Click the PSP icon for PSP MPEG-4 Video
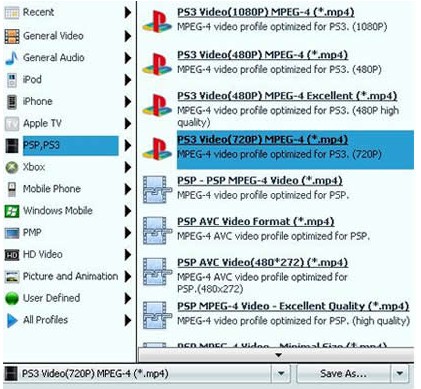Image resolution: width=421 pixels, height=389 pixels. coord(157,190)
